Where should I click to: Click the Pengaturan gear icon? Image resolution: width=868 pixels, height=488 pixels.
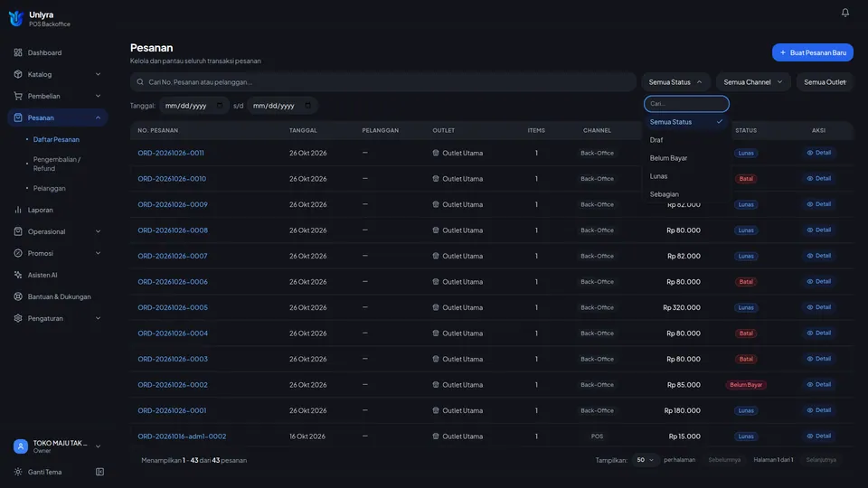18,318
